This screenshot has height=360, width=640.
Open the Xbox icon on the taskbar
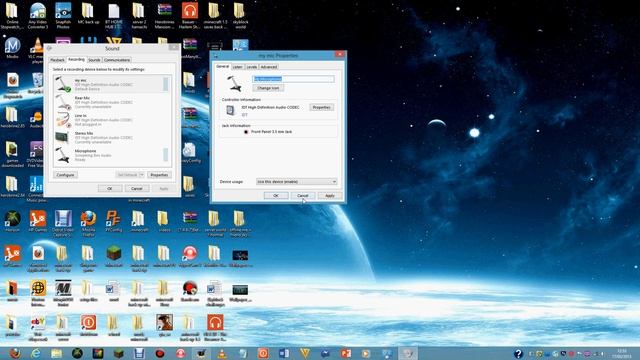pyautogui.click(x=78, y=353)
